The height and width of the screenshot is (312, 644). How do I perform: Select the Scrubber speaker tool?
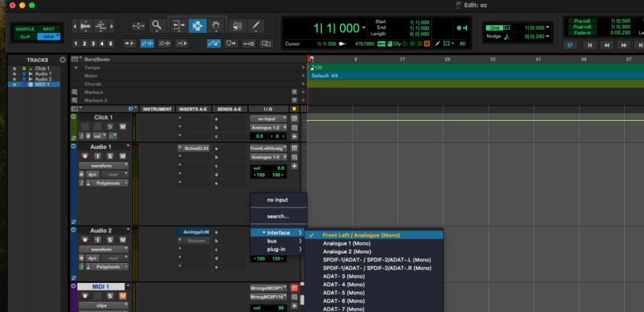[237, 26]
